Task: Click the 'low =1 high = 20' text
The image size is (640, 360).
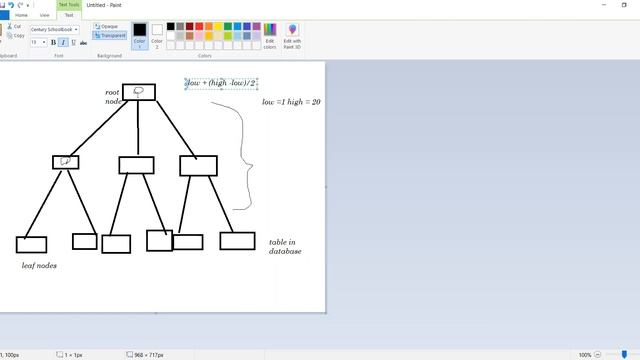Action: click(291, 102)
